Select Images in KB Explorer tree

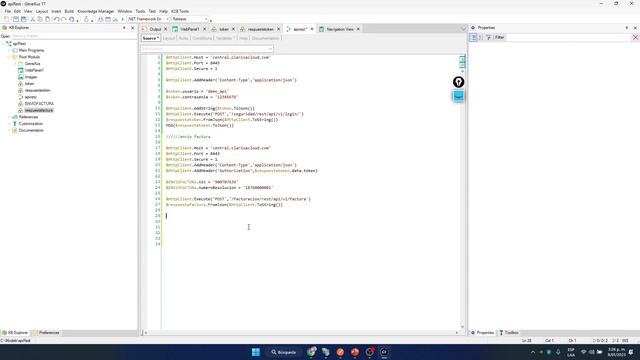(31, 77)
